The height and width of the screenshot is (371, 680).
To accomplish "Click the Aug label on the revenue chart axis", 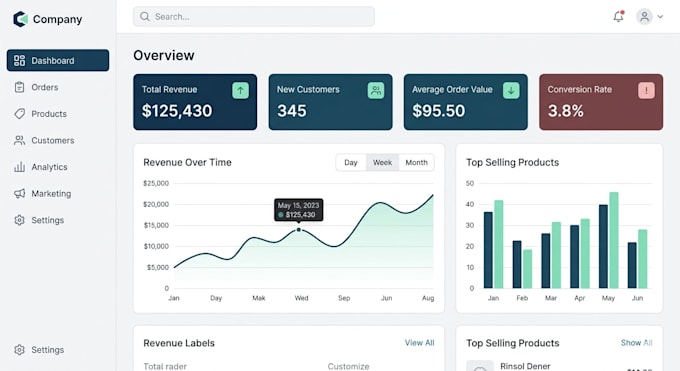I will (x=428, y=298).
